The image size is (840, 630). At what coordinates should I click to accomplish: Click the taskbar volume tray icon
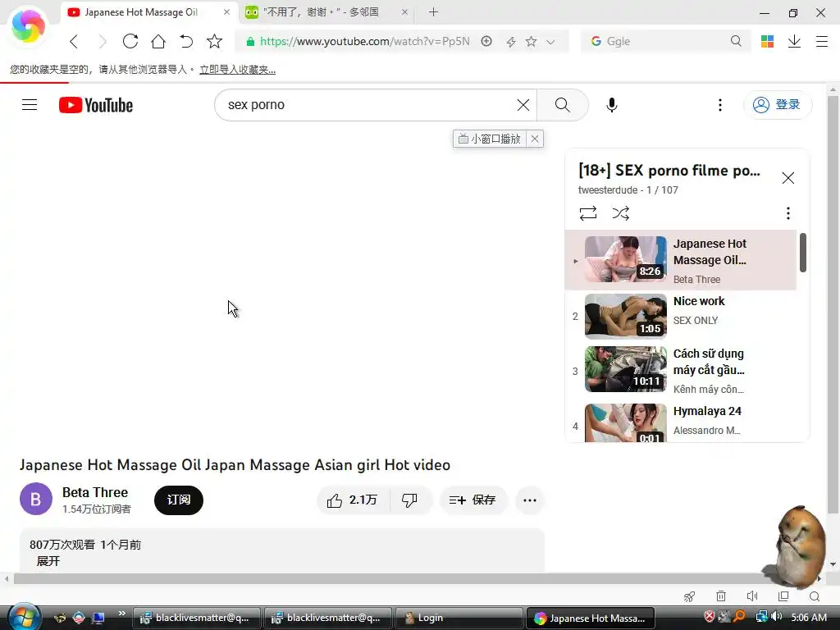pos(778,617)
